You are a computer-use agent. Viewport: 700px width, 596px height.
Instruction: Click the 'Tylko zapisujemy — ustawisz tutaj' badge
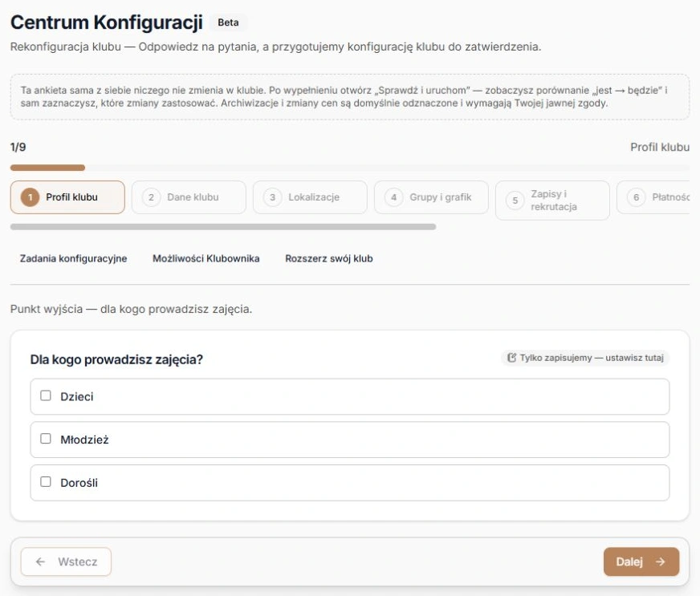(585, 358)
